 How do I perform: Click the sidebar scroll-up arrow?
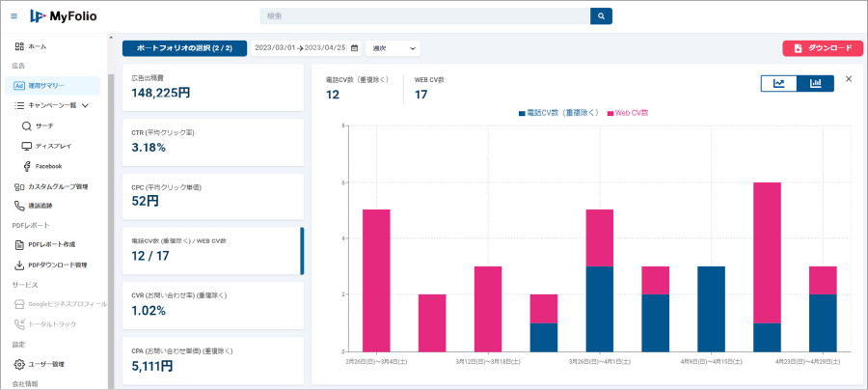[111, 38]
